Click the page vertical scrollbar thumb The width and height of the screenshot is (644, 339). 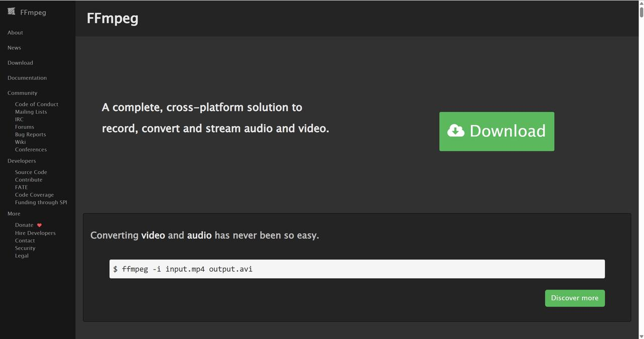click(x=641, y=14)
